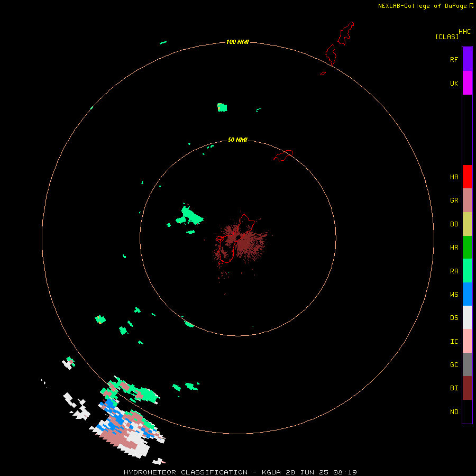The height and width of the screenshot is (476, 476).
Task: Click the HR legend label
Action: [454, 248]
